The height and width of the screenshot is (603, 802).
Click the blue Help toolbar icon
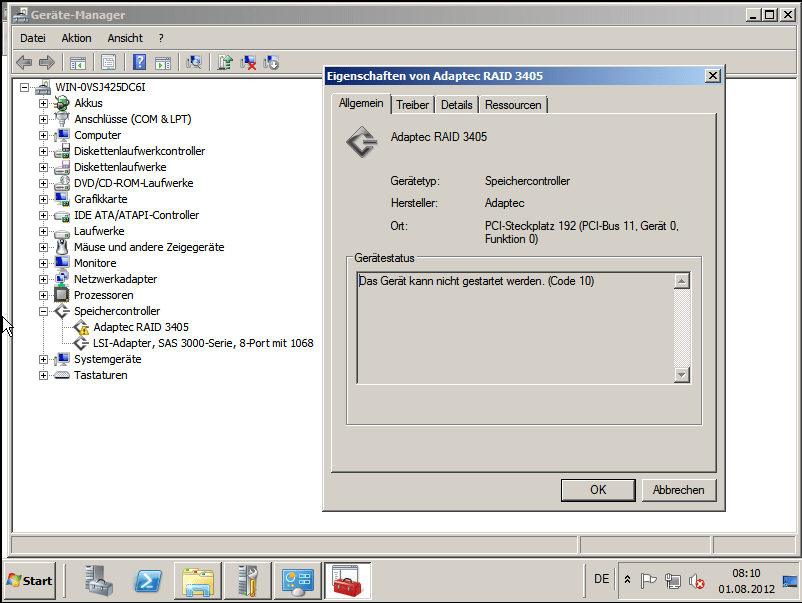[x=139, y=62]
